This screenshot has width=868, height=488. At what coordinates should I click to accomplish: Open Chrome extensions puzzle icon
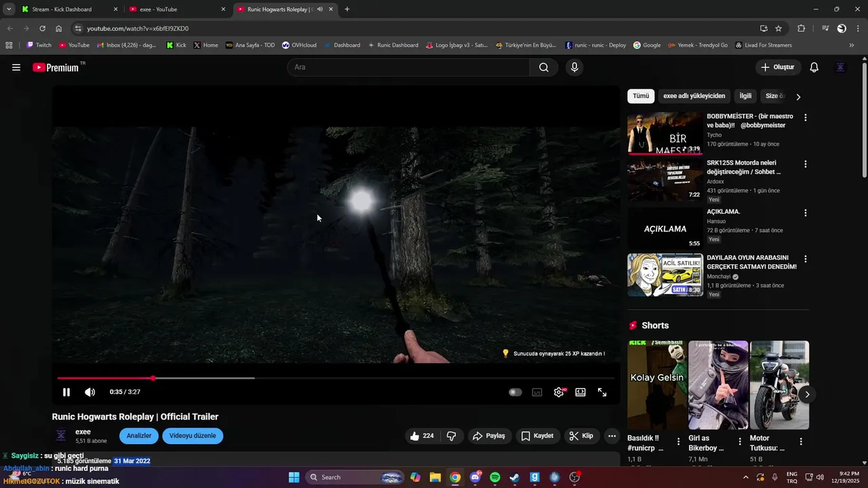click(x=802, y=28)
